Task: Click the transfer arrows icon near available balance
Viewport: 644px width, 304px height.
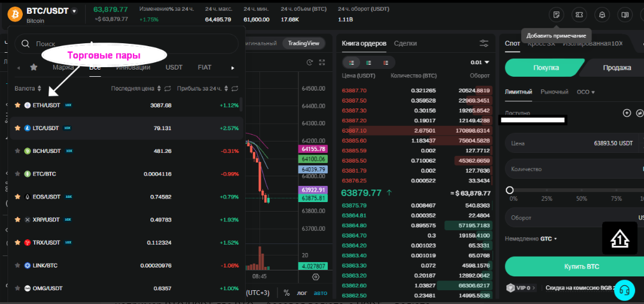Action: [639, 113]
